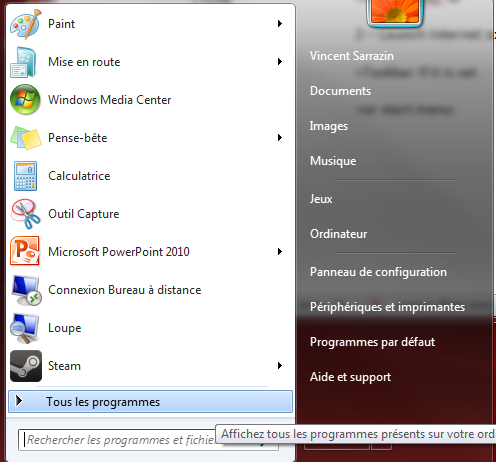Select Windows Media Center label
The image size is (496, 462).
tap(109, 100)
